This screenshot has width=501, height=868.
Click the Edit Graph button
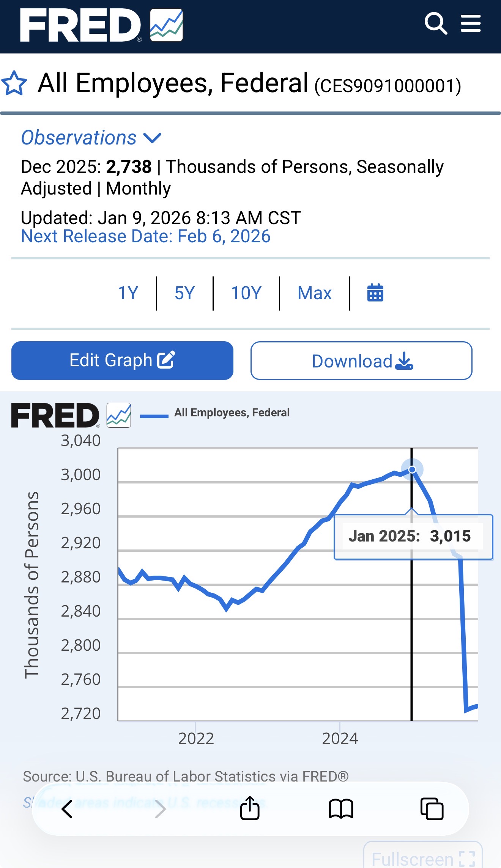coord(122,361)
